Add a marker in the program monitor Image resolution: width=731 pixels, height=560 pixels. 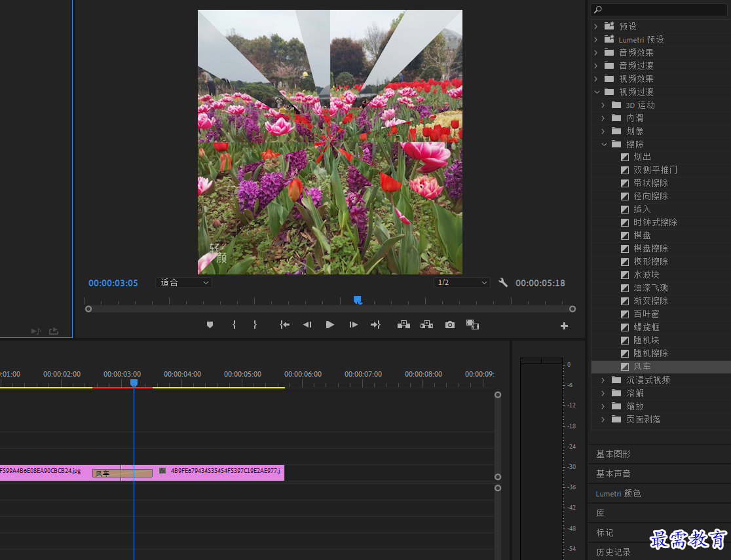(210, 325)
